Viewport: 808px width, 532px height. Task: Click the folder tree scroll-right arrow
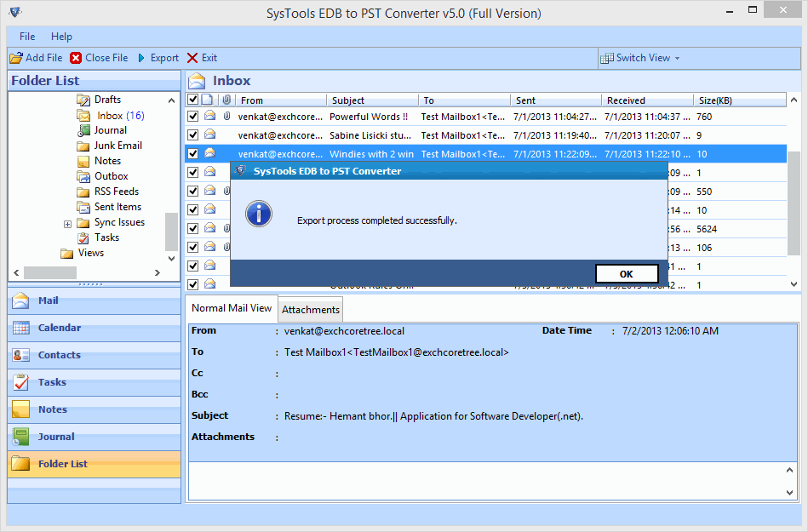coord(158,272)
